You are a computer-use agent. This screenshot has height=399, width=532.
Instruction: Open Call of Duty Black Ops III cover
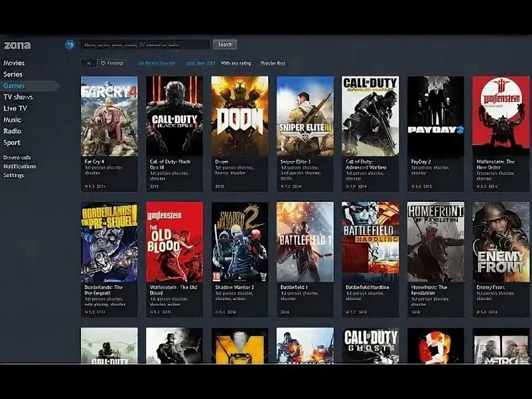175,116
